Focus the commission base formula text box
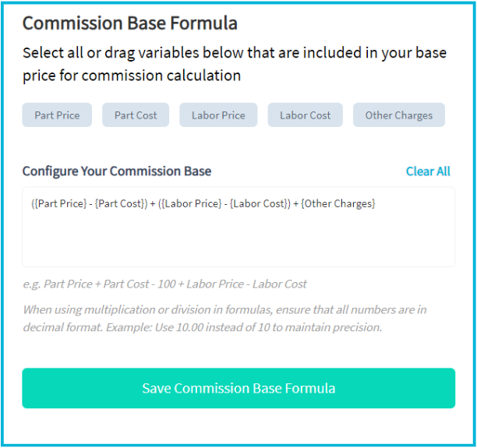 238,227
